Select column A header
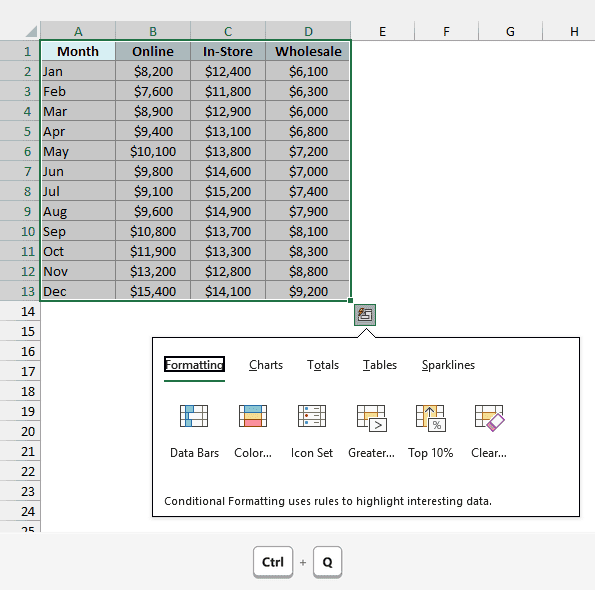 [x=78, y=31]
